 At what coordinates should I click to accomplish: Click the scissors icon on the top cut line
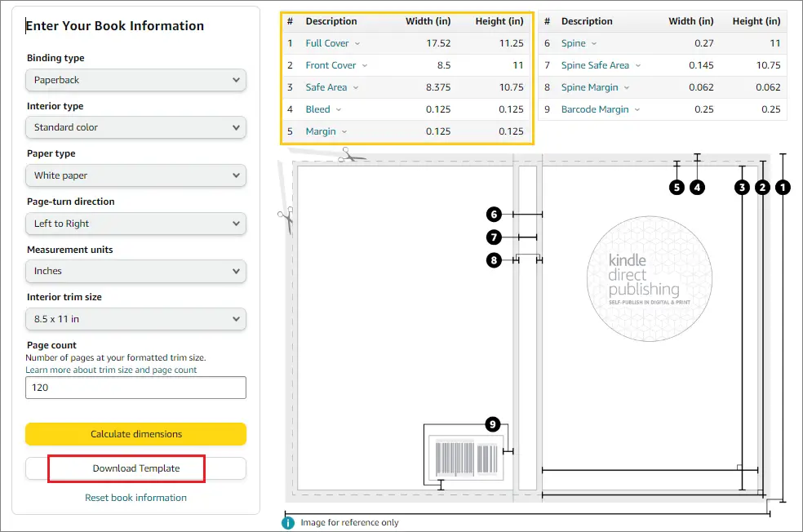[x=351, y=155]
